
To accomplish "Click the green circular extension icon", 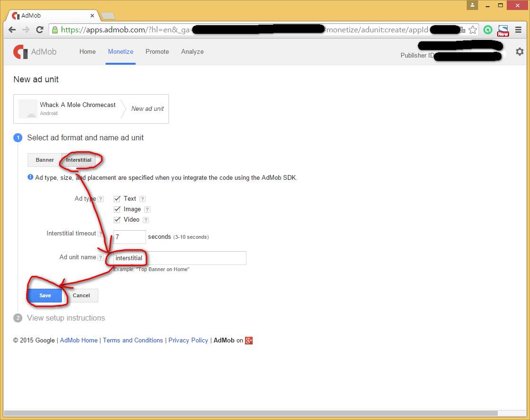I will coord(488,30).
